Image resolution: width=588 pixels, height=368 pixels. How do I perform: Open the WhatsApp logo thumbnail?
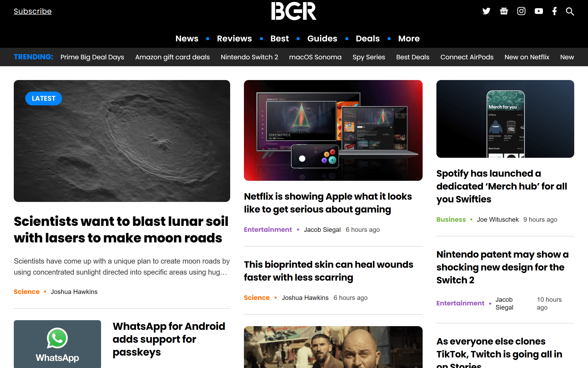pos(57,344)
